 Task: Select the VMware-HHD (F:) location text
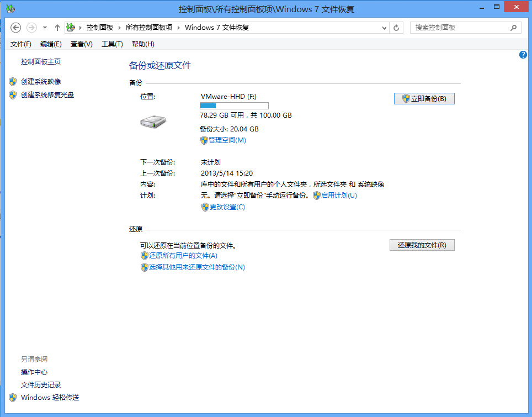[228, 97]
